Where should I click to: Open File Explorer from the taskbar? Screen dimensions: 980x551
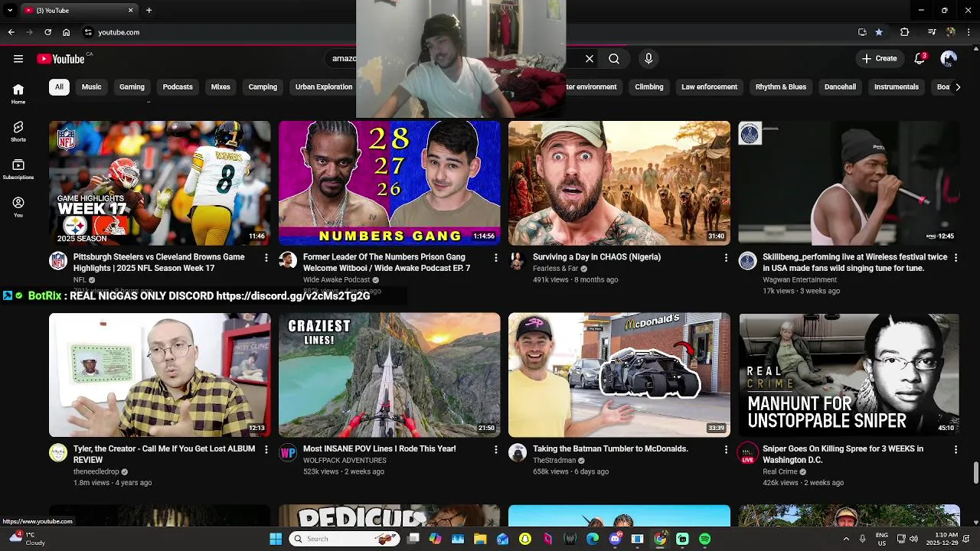tap(480, 539)
